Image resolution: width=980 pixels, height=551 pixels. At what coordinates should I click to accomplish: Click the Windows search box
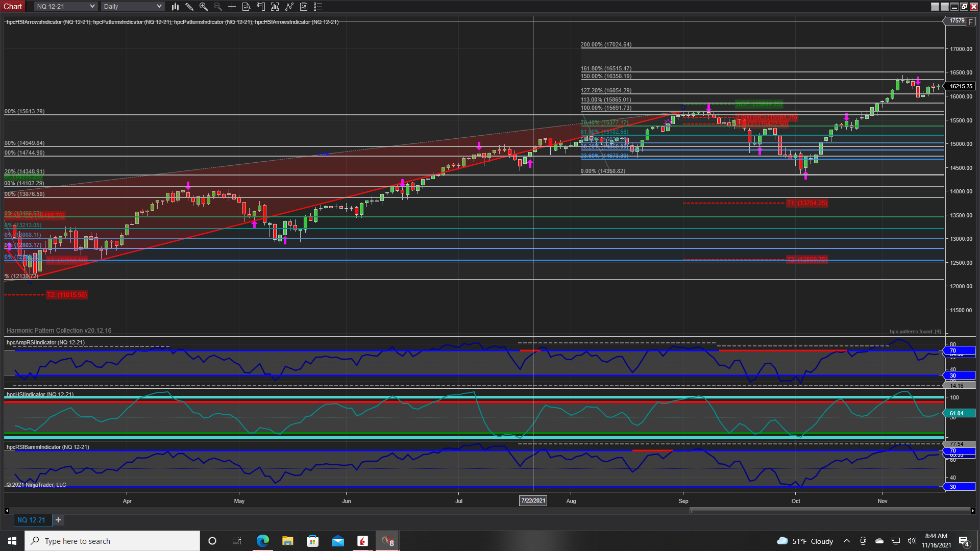point(112,541)
